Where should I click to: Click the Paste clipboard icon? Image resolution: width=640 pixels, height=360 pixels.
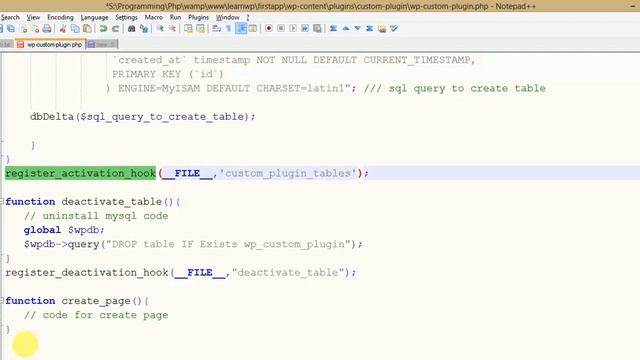pyautogui.click(x=87, y=29)
